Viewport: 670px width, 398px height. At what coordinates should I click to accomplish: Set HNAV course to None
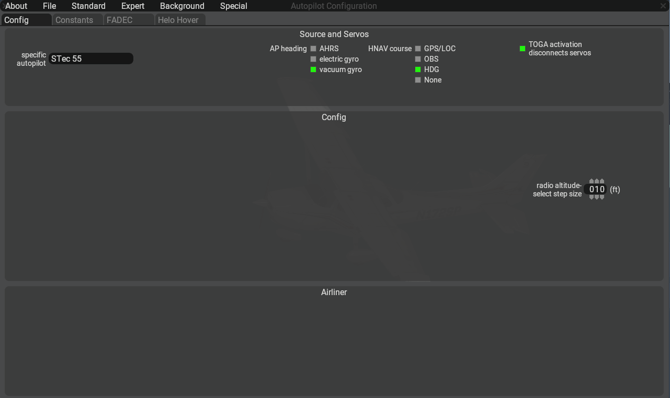[418, 80]
